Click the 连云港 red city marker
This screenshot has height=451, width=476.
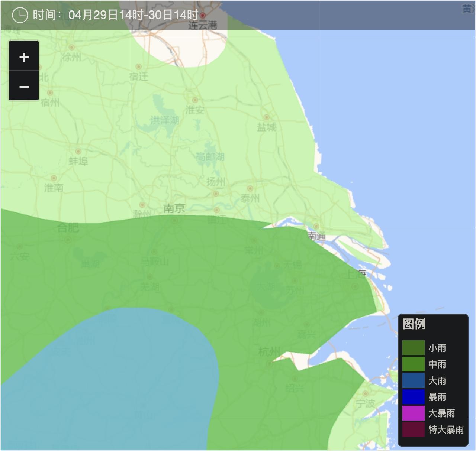click(x=203, y=15)
